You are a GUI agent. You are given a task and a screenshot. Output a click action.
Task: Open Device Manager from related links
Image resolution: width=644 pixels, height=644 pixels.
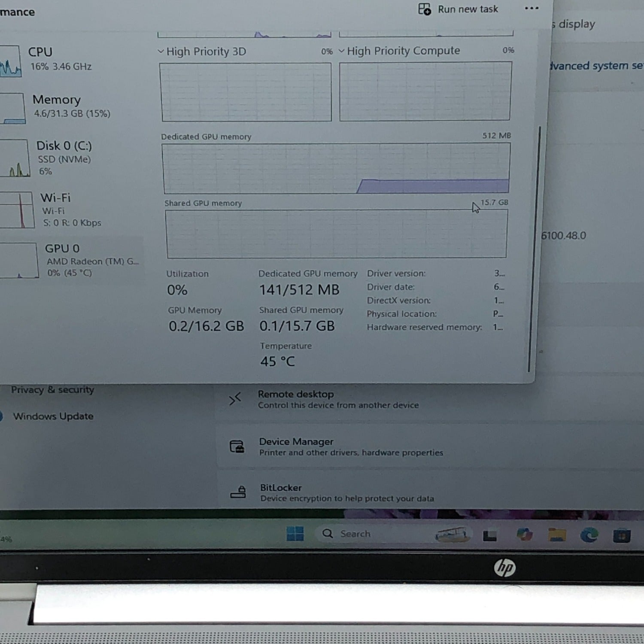(296, 447)
